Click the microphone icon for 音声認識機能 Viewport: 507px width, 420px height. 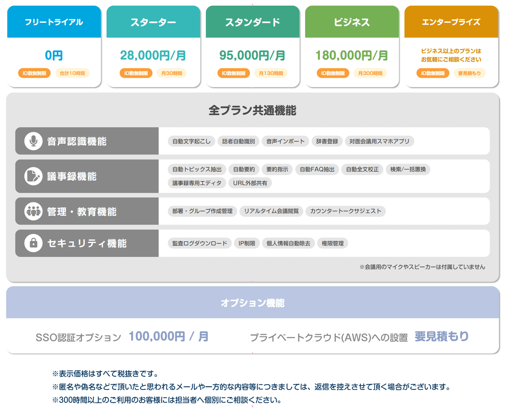point(33,141)
